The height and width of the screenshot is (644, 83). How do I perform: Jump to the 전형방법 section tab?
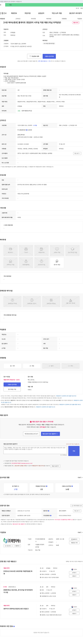point(64,19)
